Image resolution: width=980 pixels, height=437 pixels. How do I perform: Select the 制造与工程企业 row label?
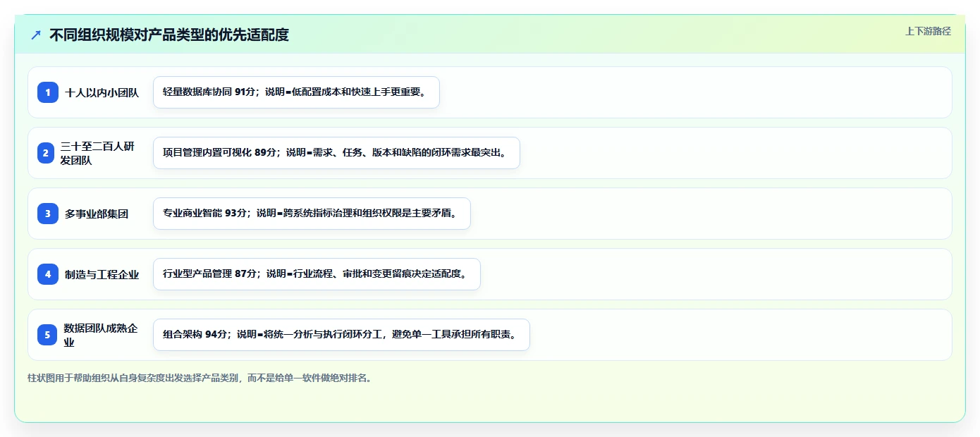[102, 274]
